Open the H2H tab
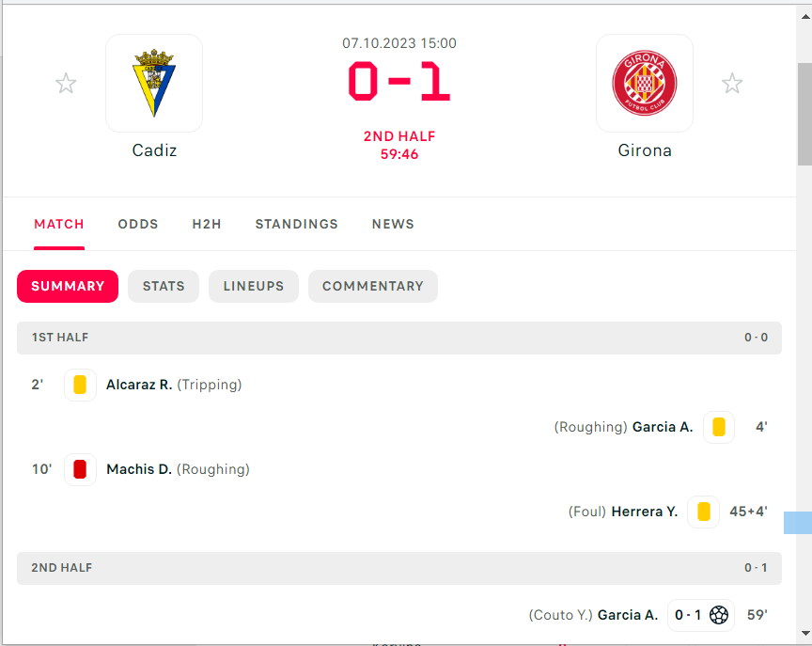 click(x=207, y=224)
